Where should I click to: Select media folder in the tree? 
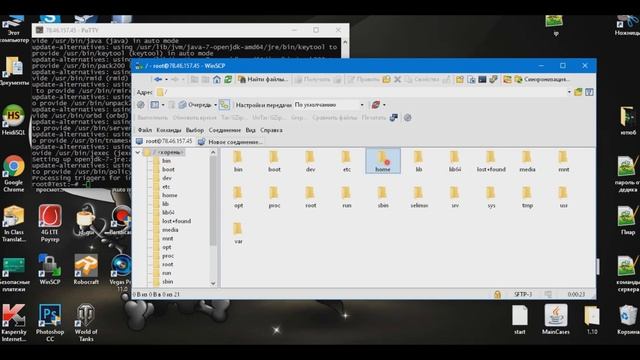point(170,230)
